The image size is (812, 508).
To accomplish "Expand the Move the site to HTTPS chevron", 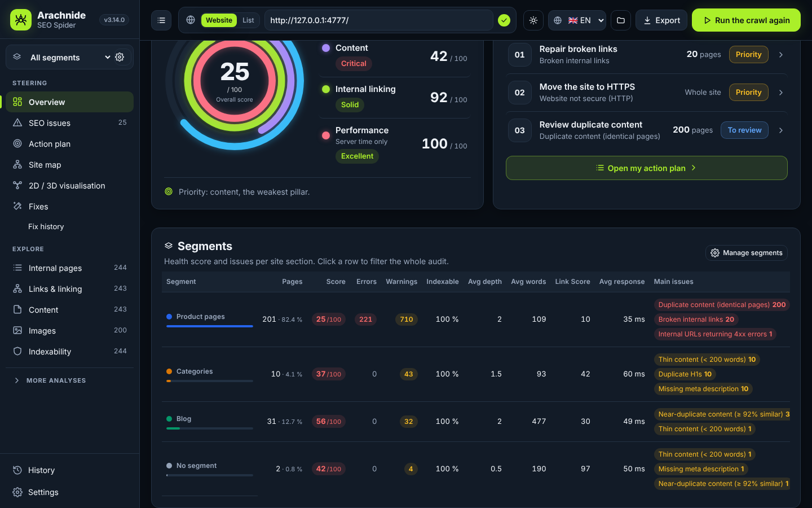I will pos(781,93).
